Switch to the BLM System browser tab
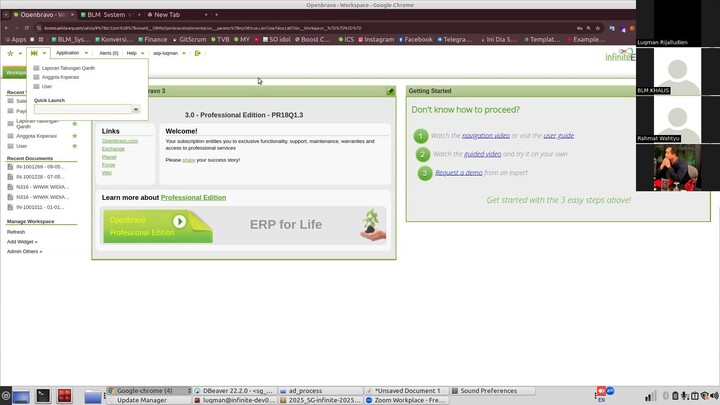Viewport: 720px width, 405px height. coord(106,15)
